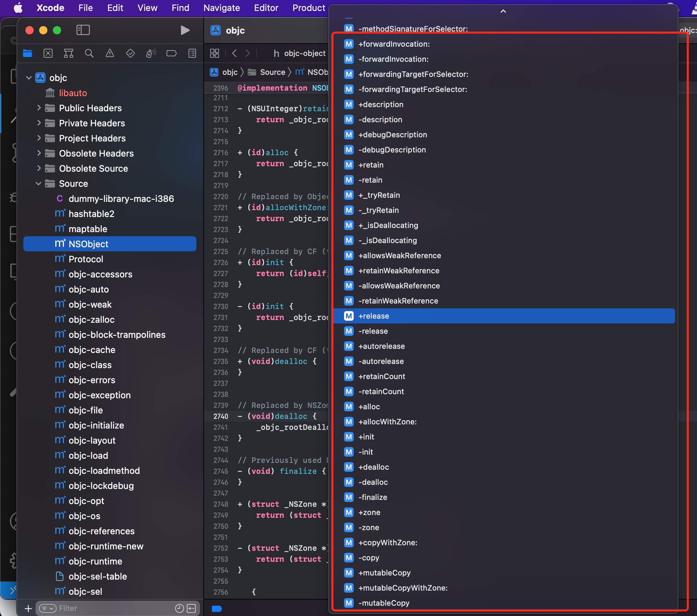697x616 pixels.
Task: Open the symbol navigator hierarchy icon
Action: click(x=69, y=53)
